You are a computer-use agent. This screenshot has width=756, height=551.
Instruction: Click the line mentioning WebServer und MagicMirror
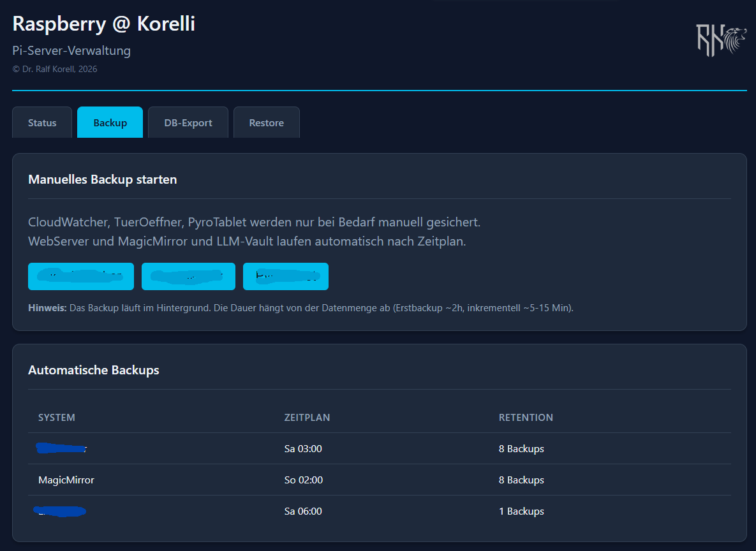pos(247,241)
